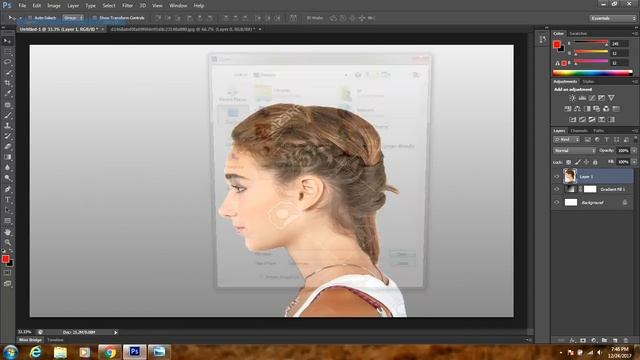Click the color spectrum ramp
This screenshot has width=640, height=360.
592,73
